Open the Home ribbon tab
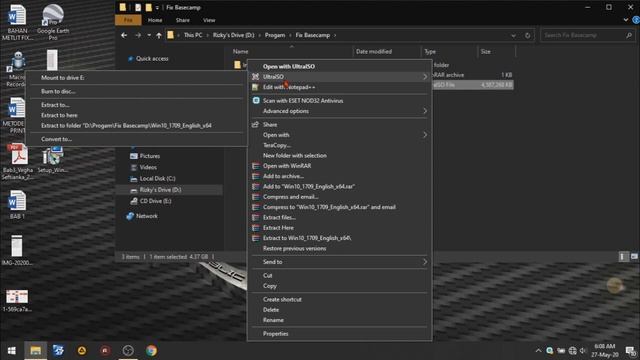Screen dimensions: 640x360 point(155,20)
